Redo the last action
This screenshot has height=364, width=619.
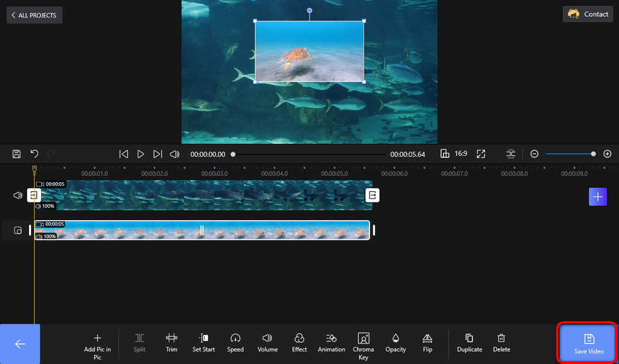pos(51,154)
